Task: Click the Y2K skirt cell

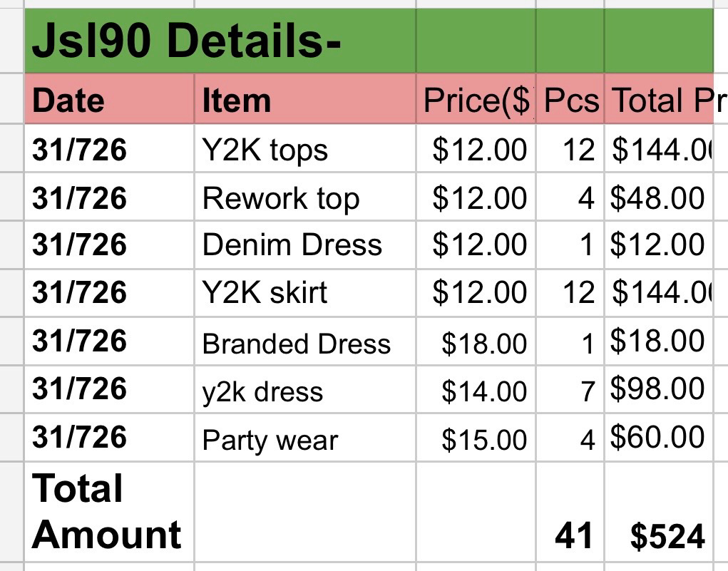Action: coord(305,293)
